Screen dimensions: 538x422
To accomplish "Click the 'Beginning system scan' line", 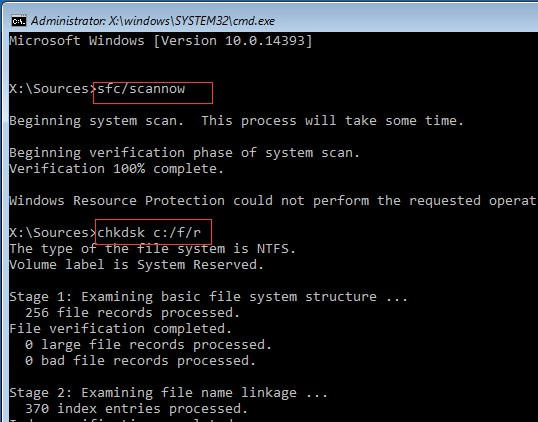I will point(237,121).
